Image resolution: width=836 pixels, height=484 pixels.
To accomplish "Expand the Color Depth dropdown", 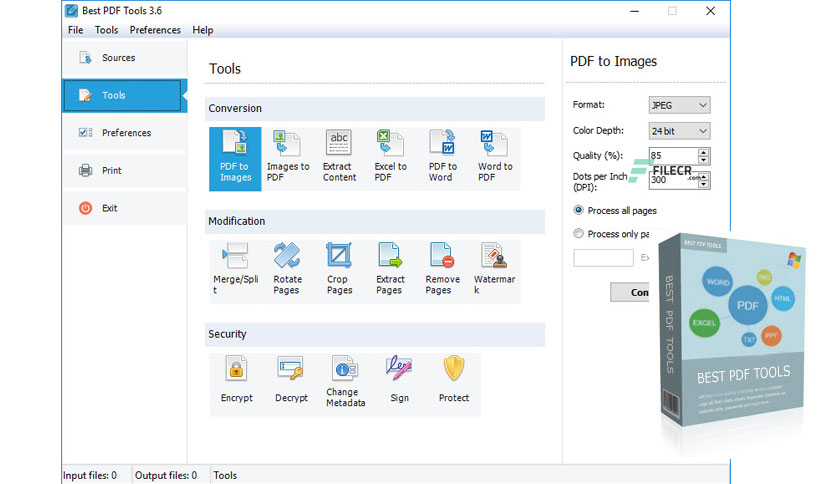I will [x=679, y=131].
